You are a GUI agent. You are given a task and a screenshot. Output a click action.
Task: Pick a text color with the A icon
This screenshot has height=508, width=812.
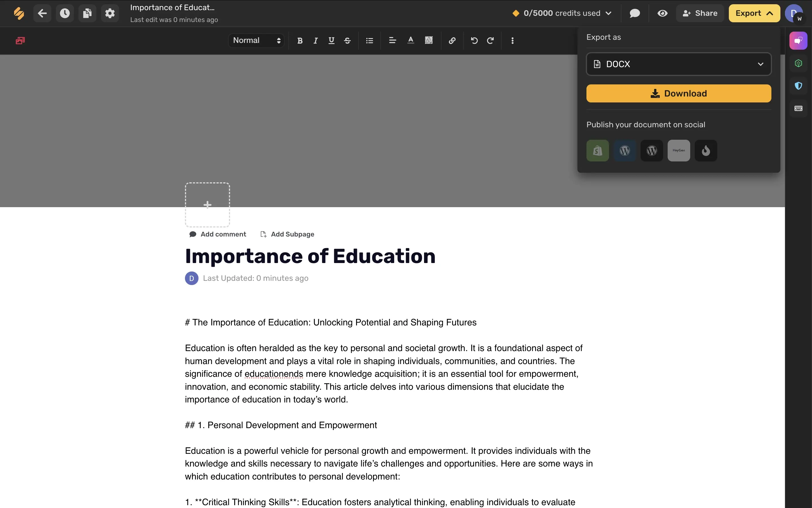pos(410,41)
